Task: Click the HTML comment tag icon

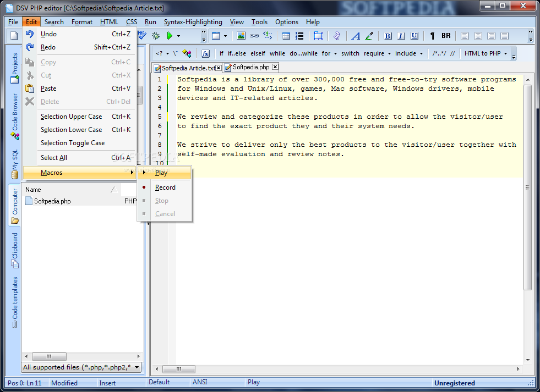Action: click(x=268, y=36)
